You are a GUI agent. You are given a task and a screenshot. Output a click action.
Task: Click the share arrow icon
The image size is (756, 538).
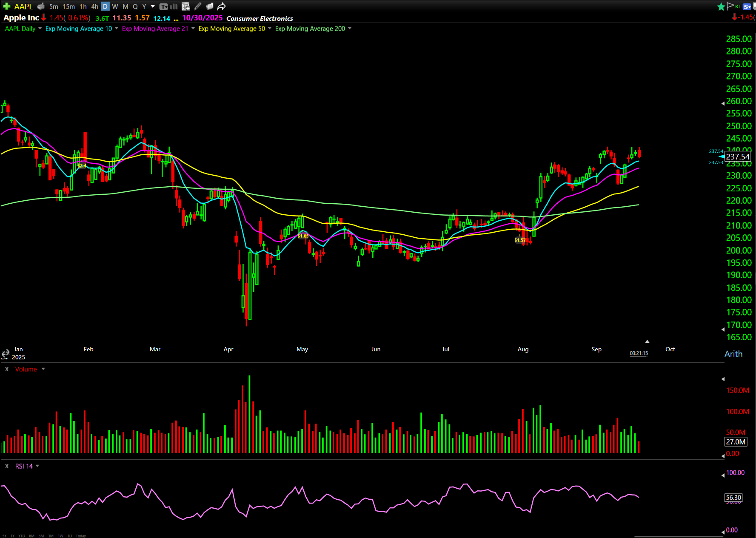pyautogui.click(x=221, y=6)
